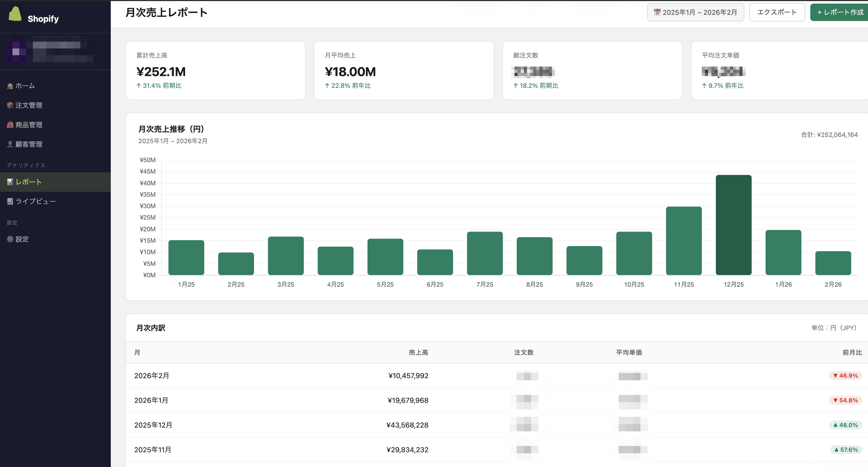Click the account profile area above the sidebar
The image size is (868, 467).
tap(55, 51)
